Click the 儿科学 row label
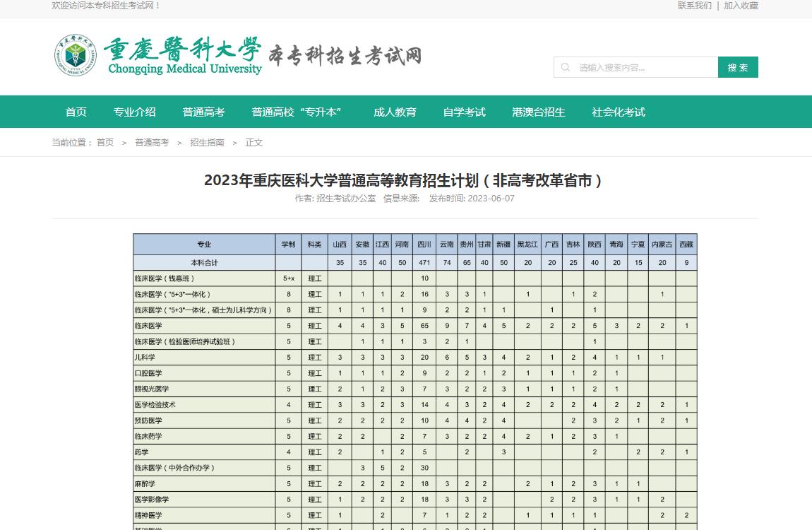The height and width of the screenshot is (530, 812). [204, 357]
